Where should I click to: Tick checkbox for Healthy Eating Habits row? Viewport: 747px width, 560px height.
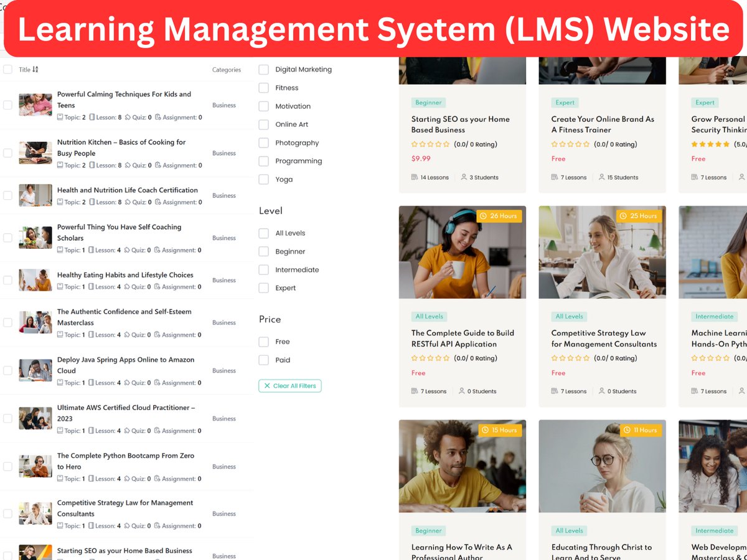pyautogui.click(x=7, y=280)
